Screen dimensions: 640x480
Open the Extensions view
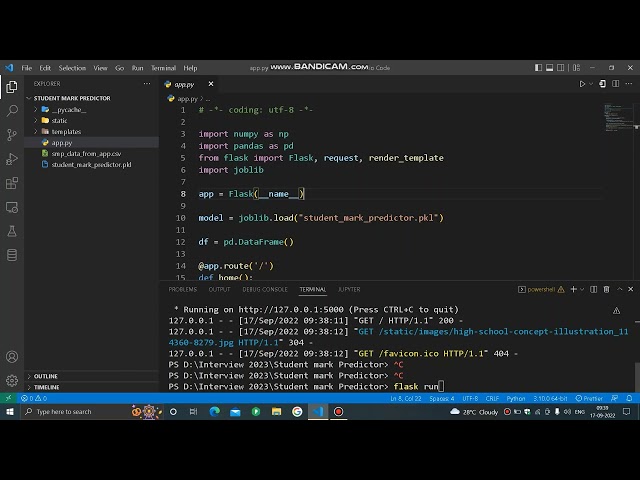tap(12, 183)
